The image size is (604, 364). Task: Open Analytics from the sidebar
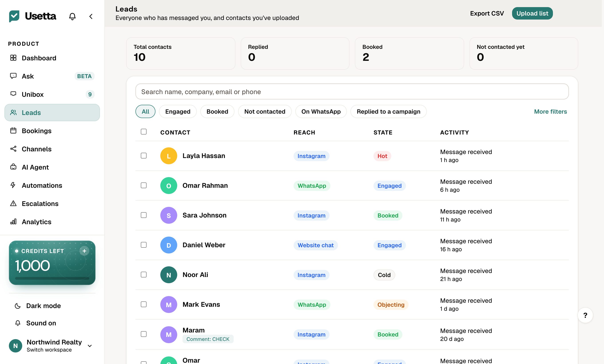(52, 222)
